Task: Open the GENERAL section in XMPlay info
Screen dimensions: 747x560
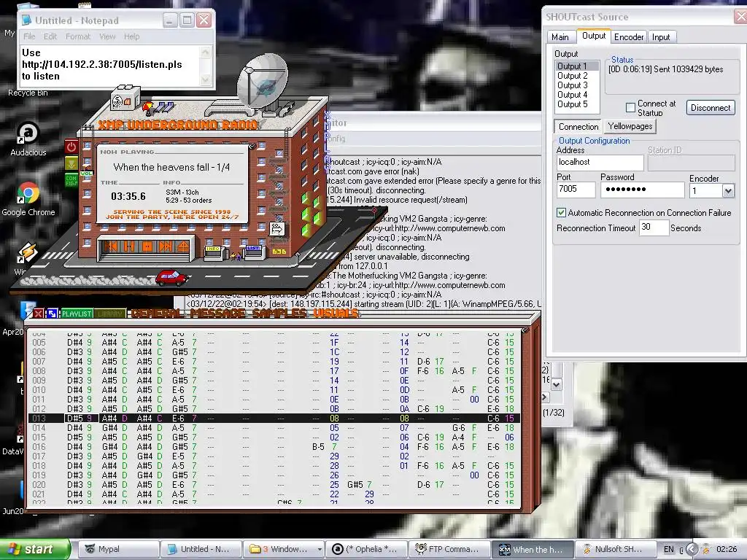Action: tap(156, 314)
